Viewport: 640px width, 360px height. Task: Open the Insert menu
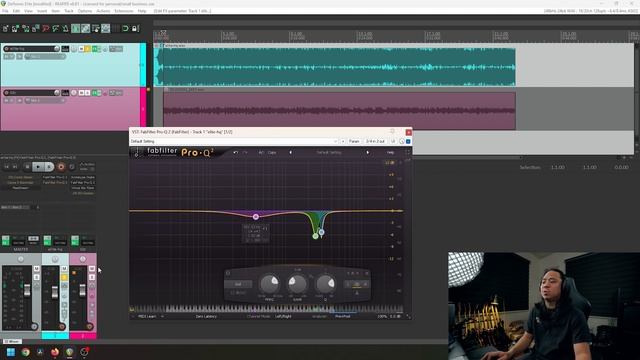point(42,11)
